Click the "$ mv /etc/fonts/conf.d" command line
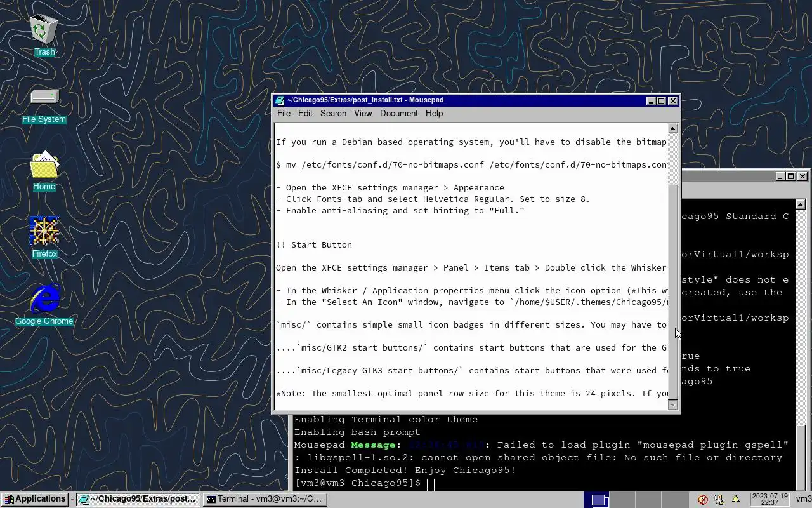 click(471, 164)
